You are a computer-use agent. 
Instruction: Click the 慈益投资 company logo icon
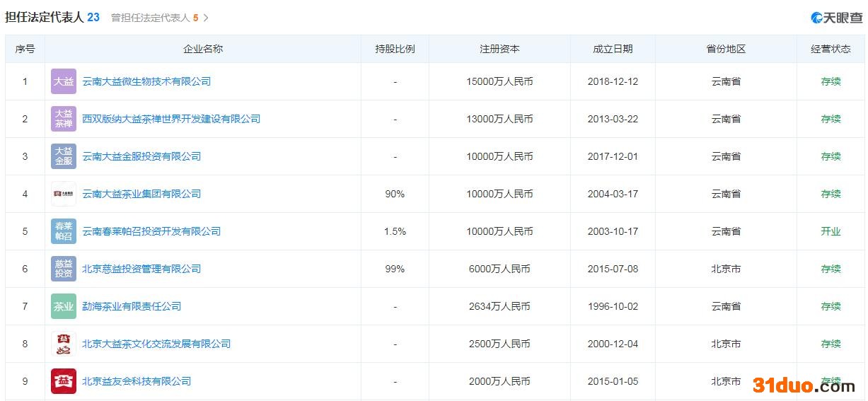63,269
